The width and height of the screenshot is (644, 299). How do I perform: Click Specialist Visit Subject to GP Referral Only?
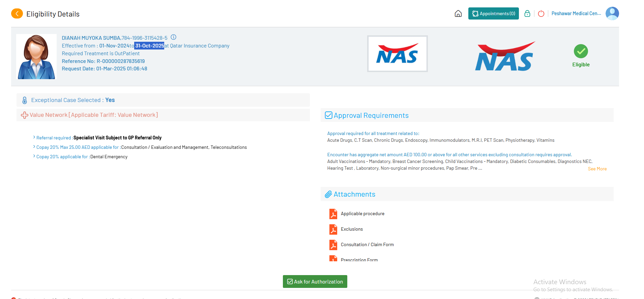tap(117, 137)
